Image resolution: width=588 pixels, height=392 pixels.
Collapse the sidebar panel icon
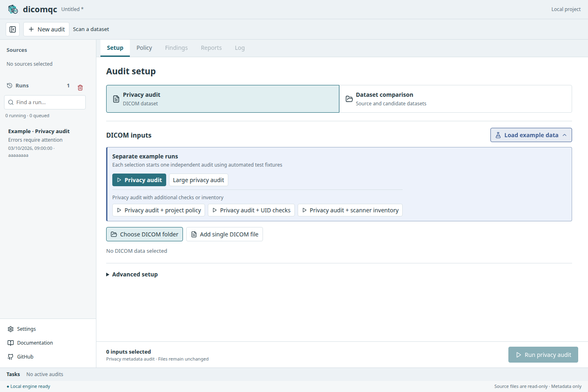coord(13,29)
